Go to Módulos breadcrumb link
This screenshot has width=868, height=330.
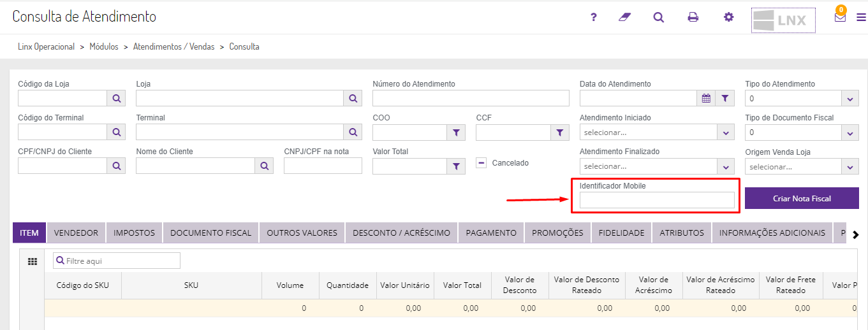coord(104,47)
